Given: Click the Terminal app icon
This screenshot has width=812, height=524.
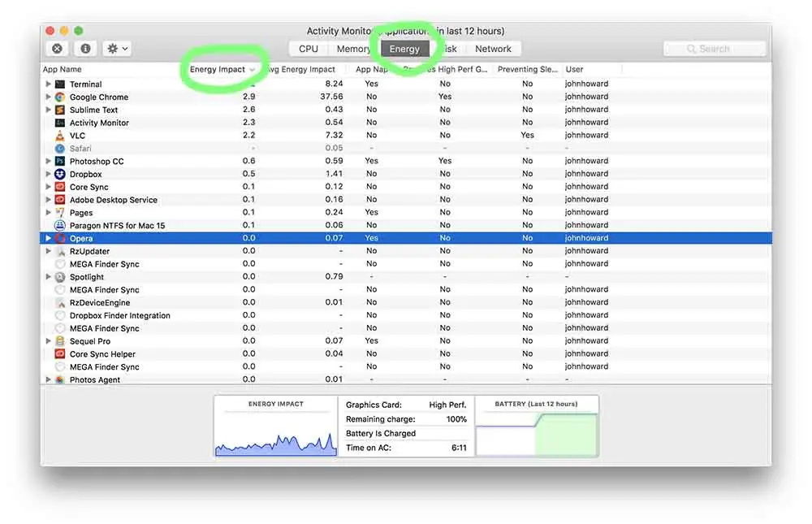Looking at the screenshot, I should click(x=60, y=84).
